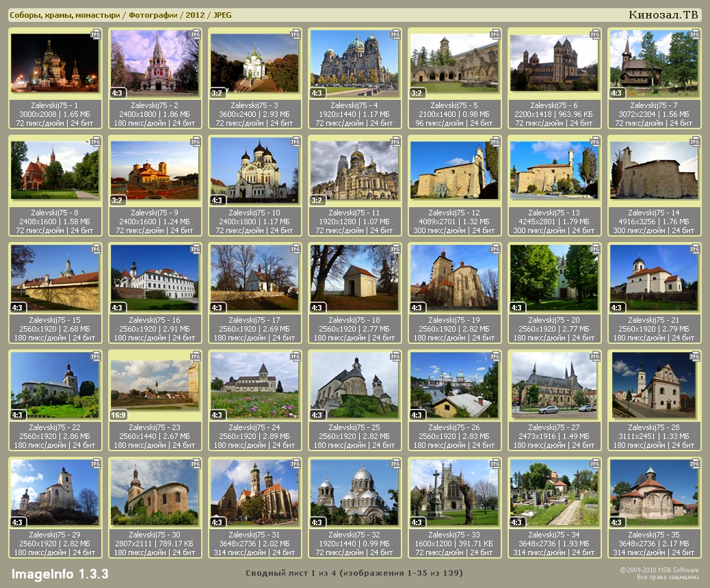This screenshot has width=710, height=588.
Task: Click the NSB Software copyright notice
Action: click(x=659, y=574)
